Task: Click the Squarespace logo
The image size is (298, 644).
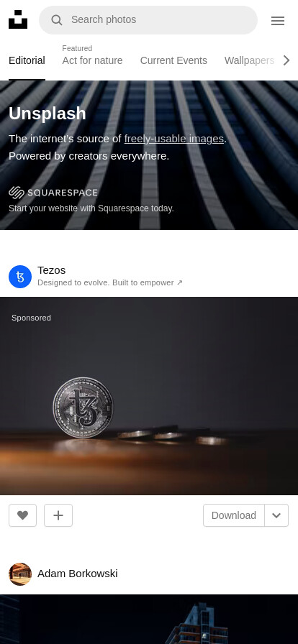Action: coord(53,192)
